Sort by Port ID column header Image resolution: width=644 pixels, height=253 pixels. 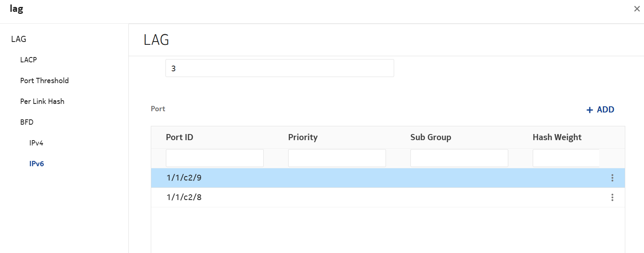[x=179, y=137]
